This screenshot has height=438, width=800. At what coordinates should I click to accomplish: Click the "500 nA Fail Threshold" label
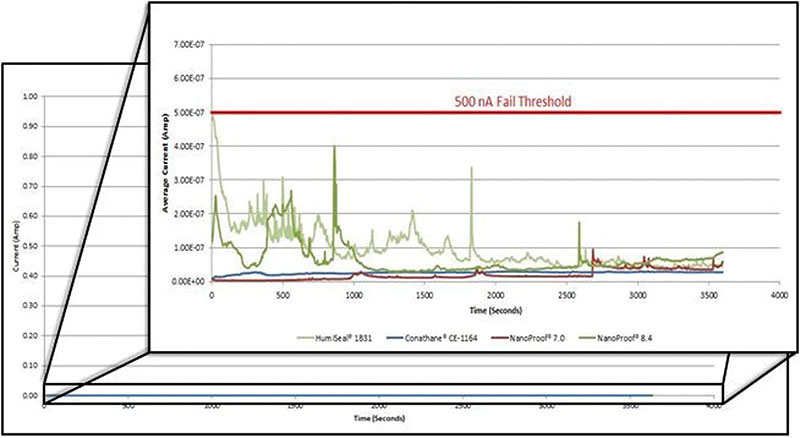tap(513, 101)
